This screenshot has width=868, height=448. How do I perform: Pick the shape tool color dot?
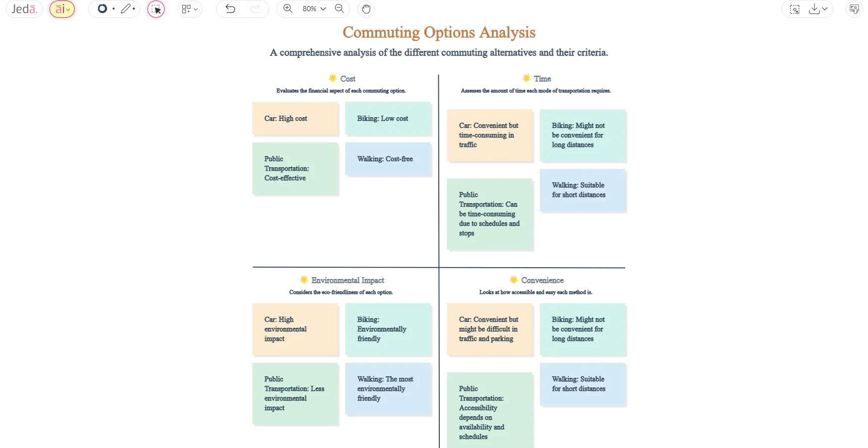(114, 9)
